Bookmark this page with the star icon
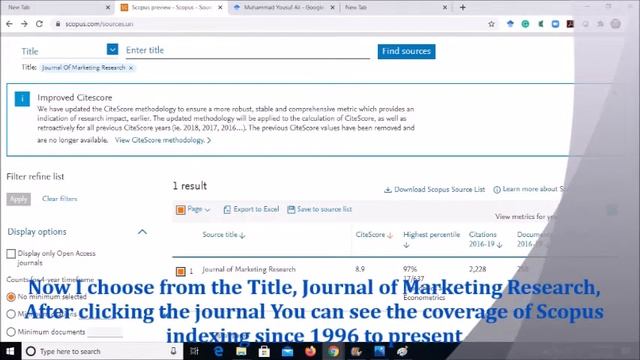 click(491, 24)
